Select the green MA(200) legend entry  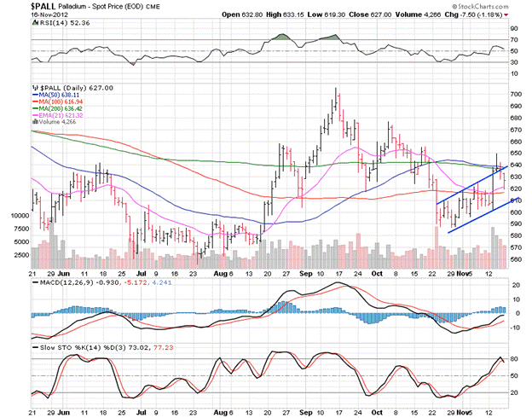[x=62, y=112]
